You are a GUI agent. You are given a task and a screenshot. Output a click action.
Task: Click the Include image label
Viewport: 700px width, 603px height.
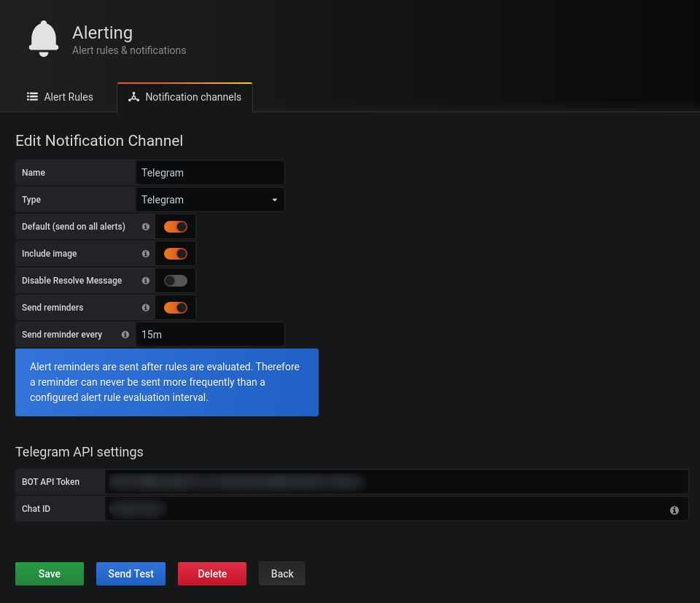49,254
